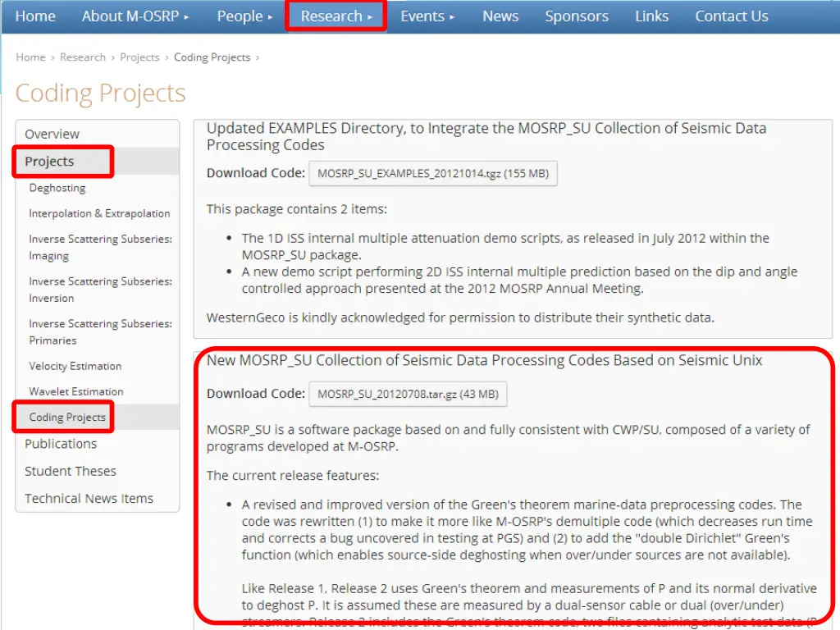Click Home in the breadcrumb

click(30, 57)
